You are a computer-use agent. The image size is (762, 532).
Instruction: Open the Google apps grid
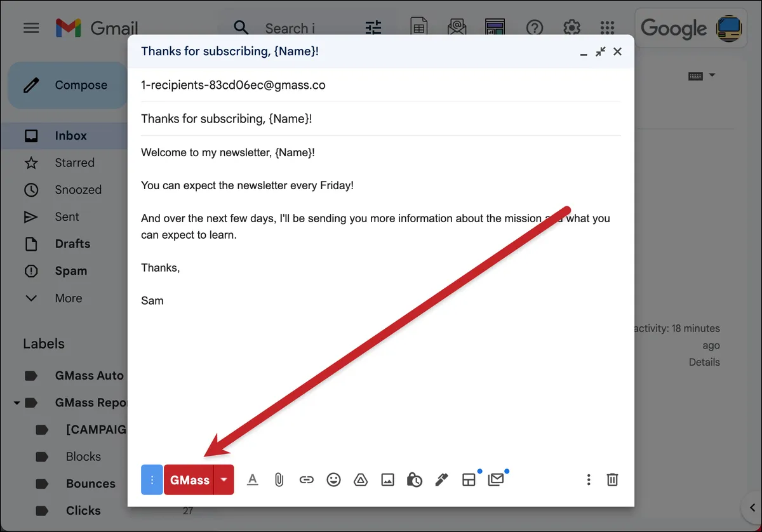pyautogui.click(x=607, y=28)
